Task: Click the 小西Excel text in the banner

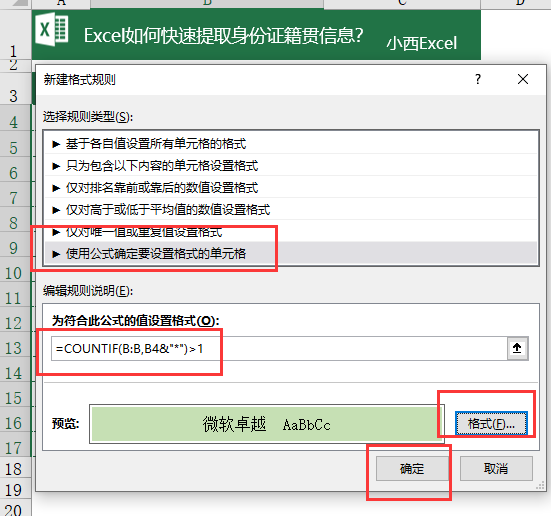Action: 422,44
